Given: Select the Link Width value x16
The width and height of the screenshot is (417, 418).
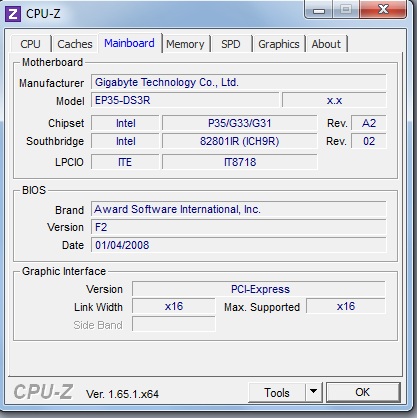Looking at the screenshot, I should (174, 306).
